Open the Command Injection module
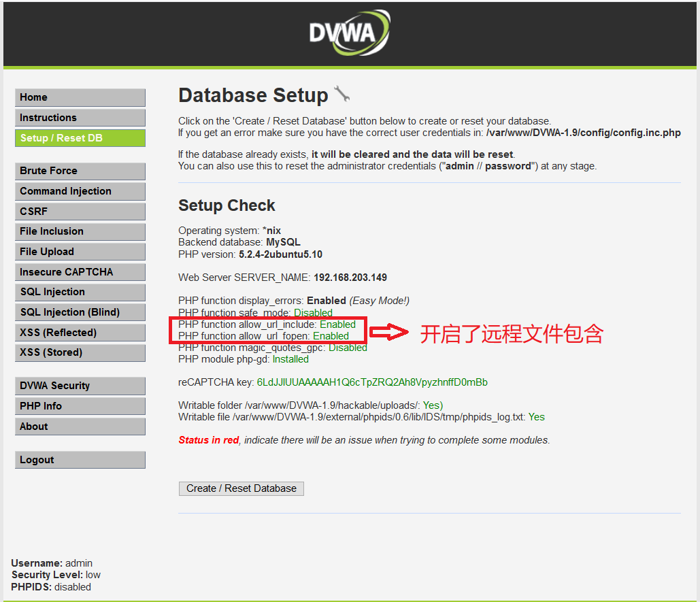The image size is (700, 602). 80,191
